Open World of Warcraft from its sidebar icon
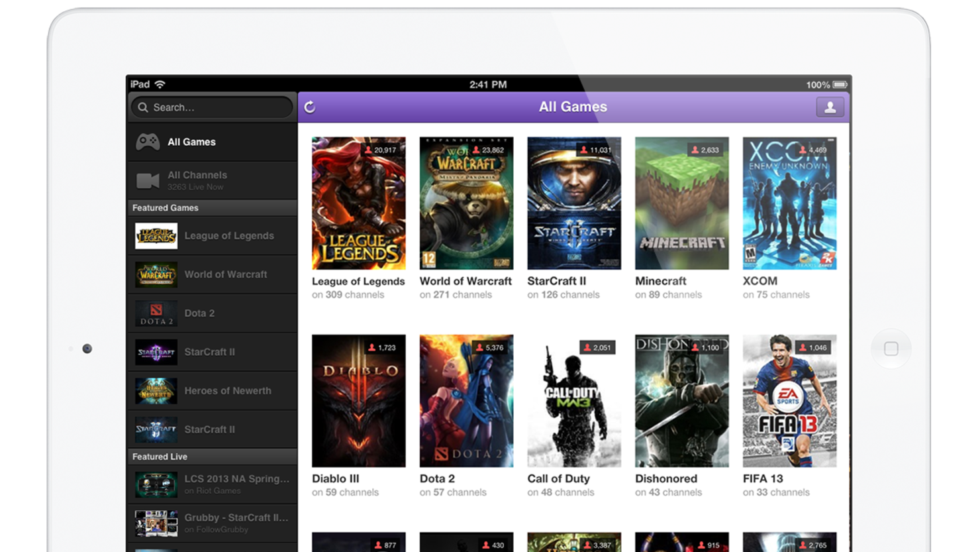Screen dimensions: 980x552 click(x=155, y=274)
